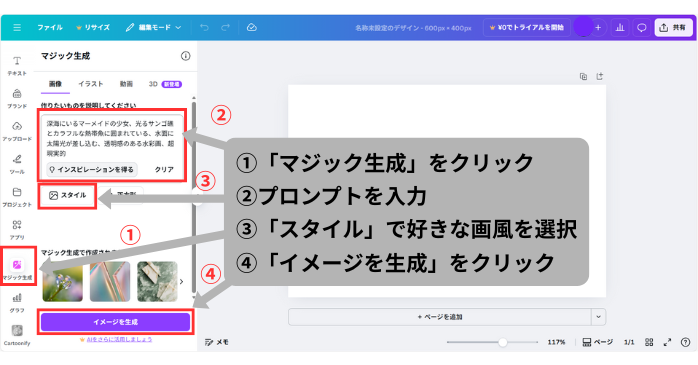698x365 pixels.
Task: Select the pastel glass sample thumbnail
Action: 110,281
